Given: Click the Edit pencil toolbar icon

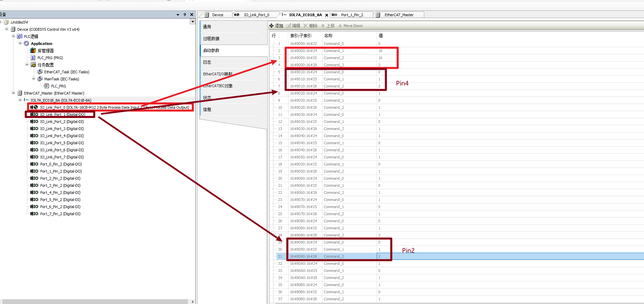Looking at the screenshot, I should pos(289,26).
